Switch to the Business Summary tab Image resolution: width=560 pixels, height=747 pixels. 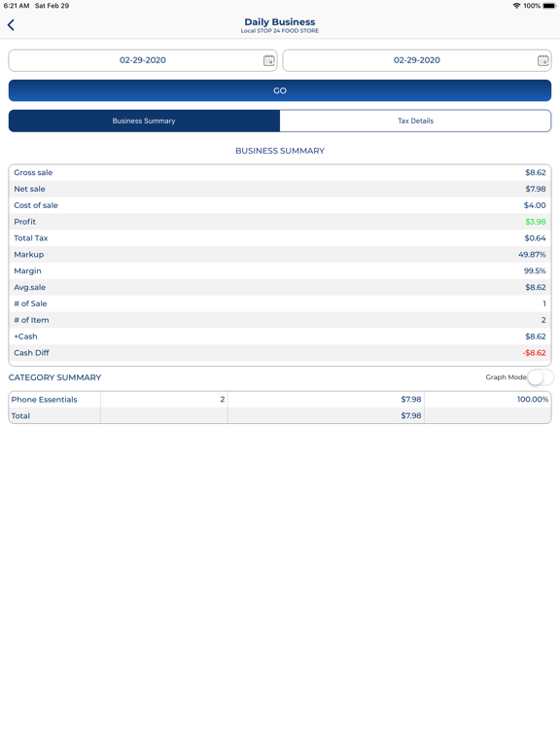144,121
